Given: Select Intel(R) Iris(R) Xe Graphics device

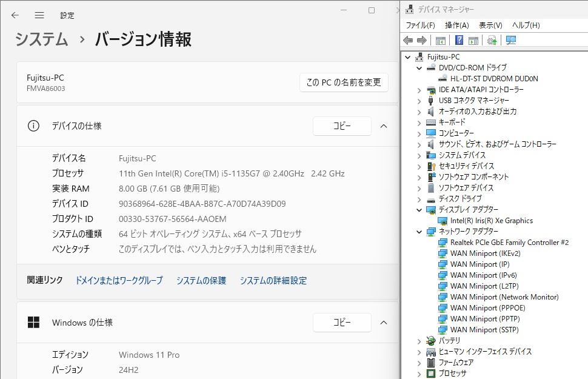Looking at the screenshot, I should point(491,220).
